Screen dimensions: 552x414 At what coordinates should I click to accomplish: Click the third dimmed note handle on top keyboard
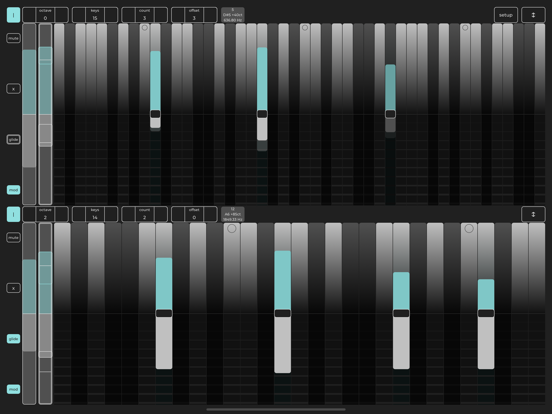click(x=390, y=114)
